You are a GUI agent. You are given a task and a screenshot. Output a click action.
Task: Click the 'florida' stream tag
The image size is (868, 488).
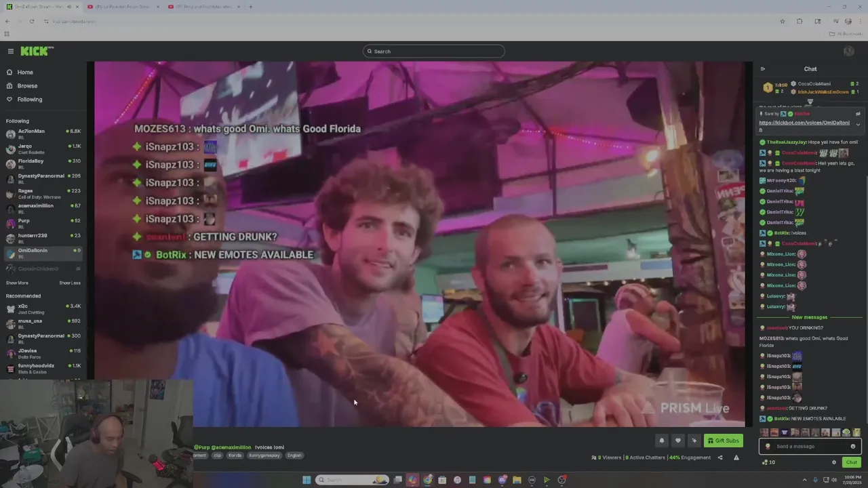pyautogui.click(x=235, y=455)
